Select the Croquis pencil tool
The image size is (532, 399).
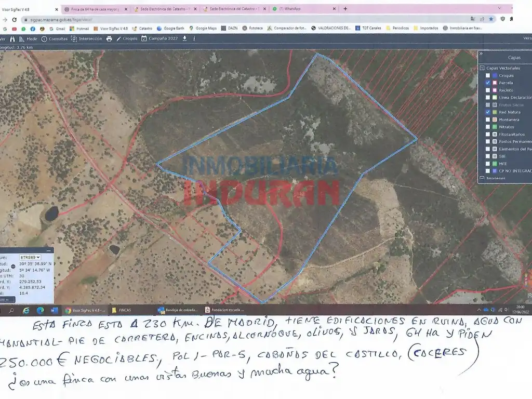tap(127, 38)
